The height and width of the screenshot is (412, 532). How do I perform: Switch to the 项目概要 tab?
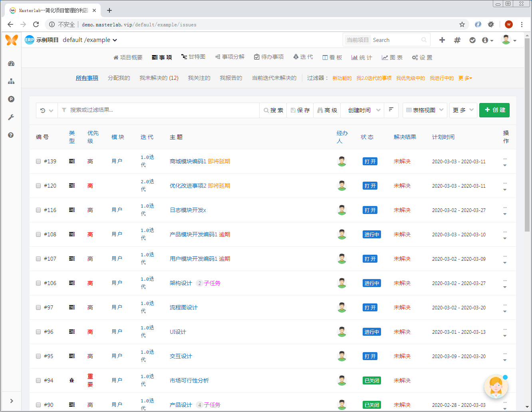(128, 57)
